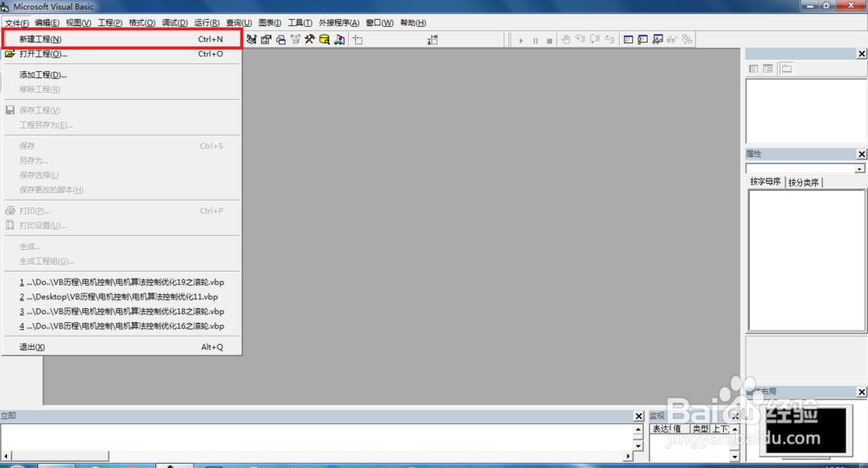
Task: Open recent file 电机算法控制优化19之滚轮.vbp
Action: 122,282
